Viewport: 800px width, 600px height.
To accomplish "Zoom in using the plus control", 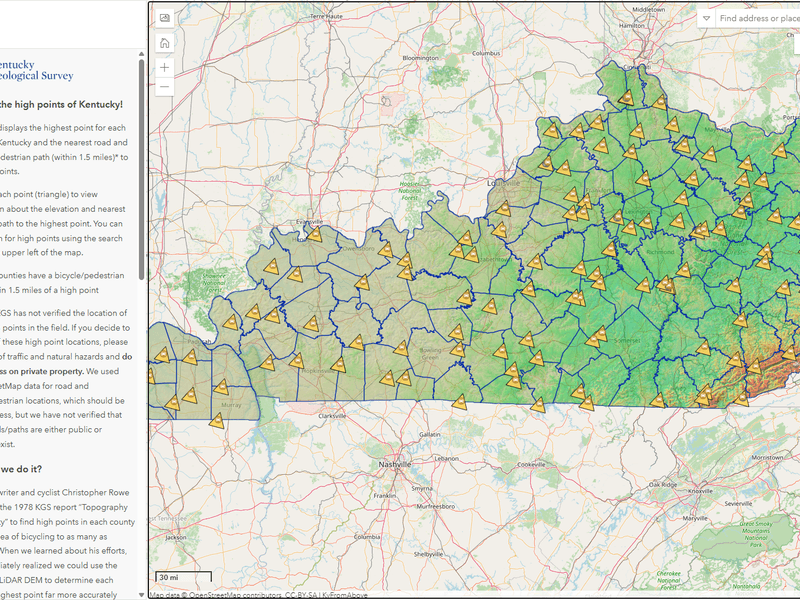I will [164, 68].
